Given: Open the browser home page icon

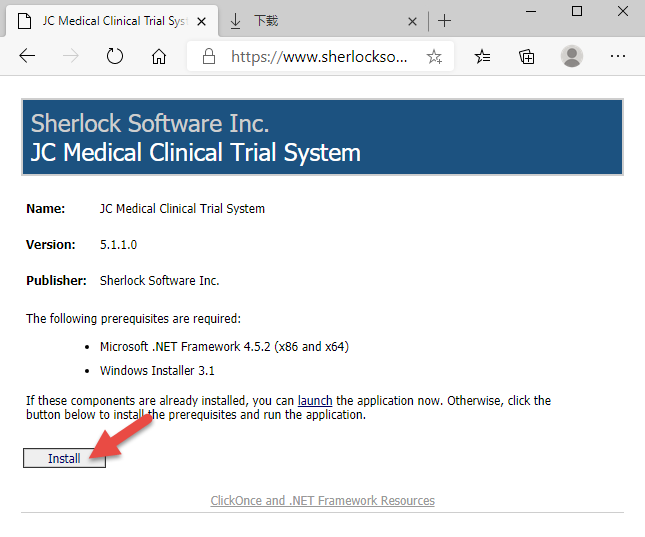Looking at the screenshot, I should click(x=159, y=56).
